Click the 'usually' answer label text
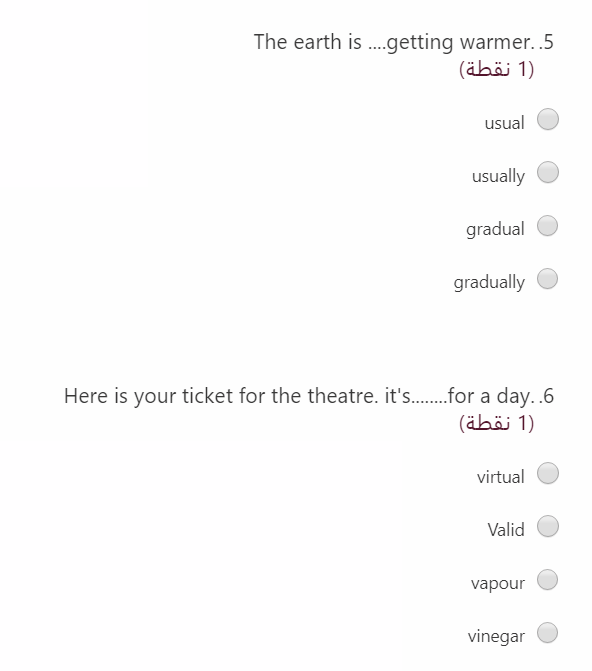 point(498,176)
